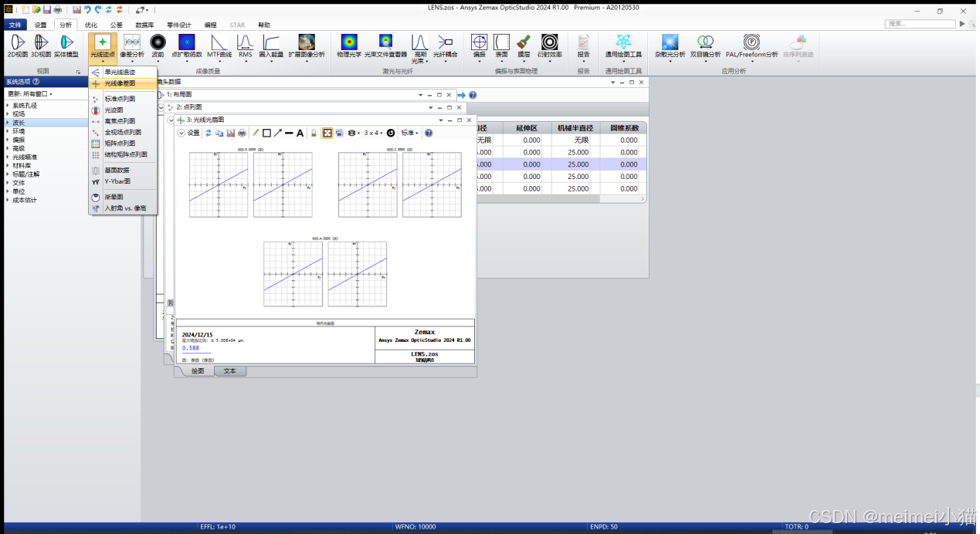Expand the 波长 tree node
Image resolution: width=980 pixels, height=534 pixels.
(x=8, y=123)
